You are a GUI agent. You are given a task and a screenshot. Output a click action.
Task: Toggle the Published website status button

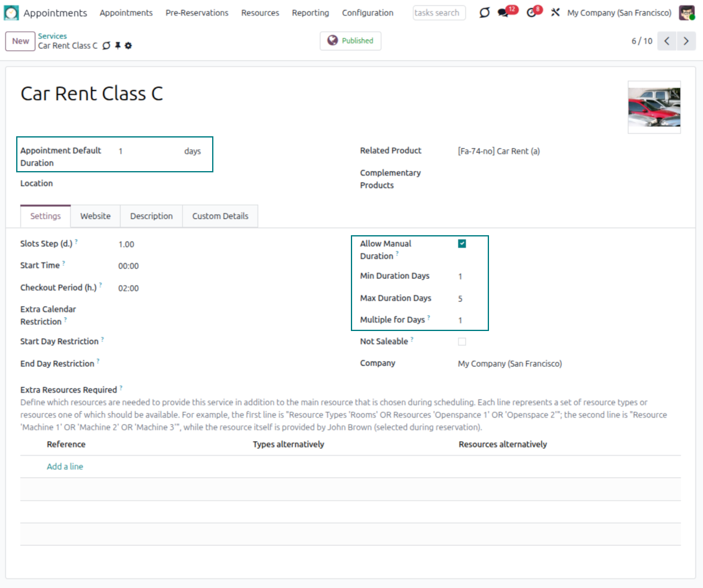click(x=350, y=41)
